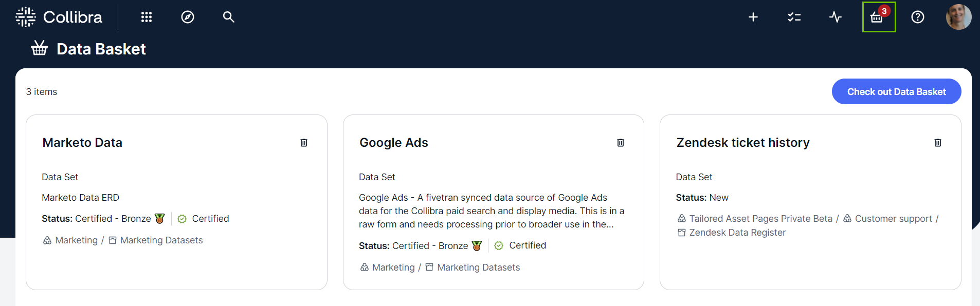Open the data basket icon with badge
Image resolution: width=980 pixels, height=306 pixels.
click(878, 17)
